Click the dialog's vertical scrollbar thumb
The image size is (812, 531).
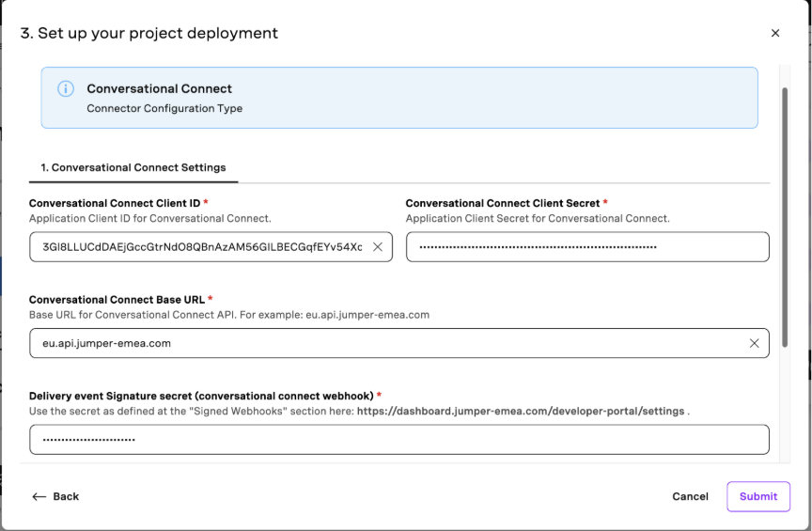point(785,218)
